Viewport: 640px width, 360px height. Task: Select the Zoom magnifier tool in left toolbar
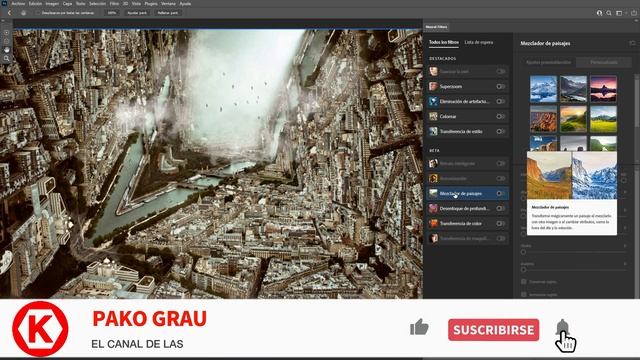pos(7,59)
